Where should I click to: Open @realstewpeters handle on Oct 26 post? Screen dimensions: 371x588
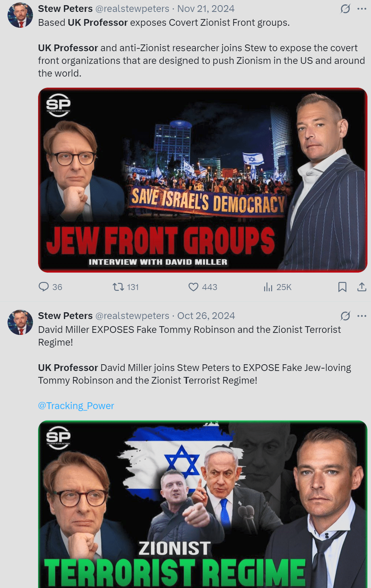pos(132,316)
